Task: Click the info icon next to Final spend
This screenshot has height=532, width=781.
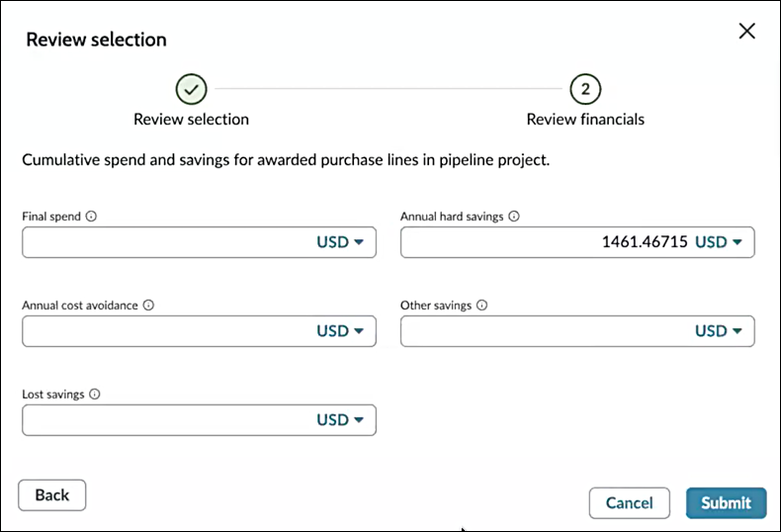Action: (x=91, y=217)
